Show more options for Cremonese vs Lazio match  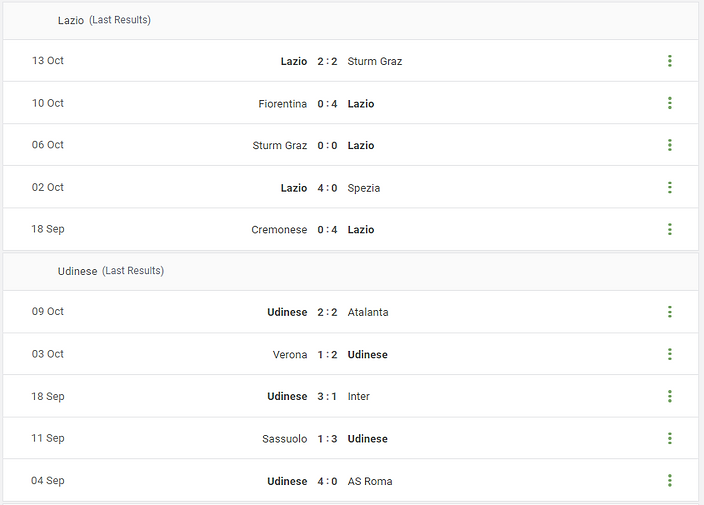point(669,229)
